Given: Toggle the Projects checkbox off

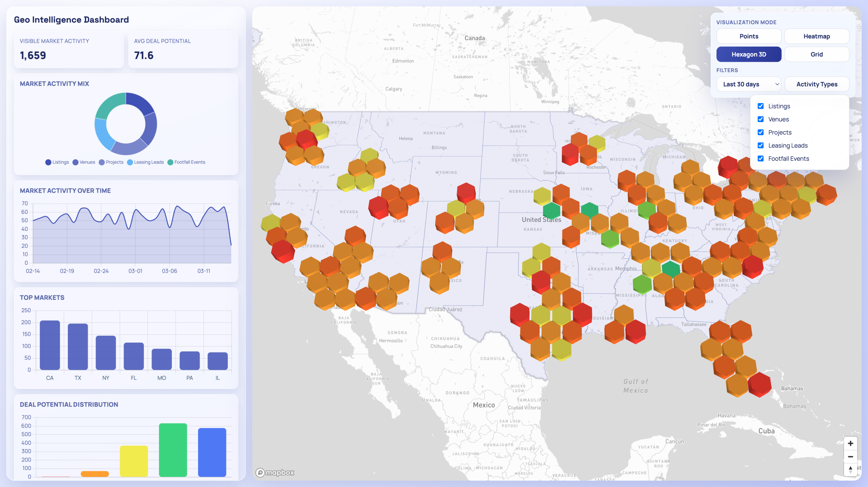Looking at the screenshot, I should click(761, 132).
